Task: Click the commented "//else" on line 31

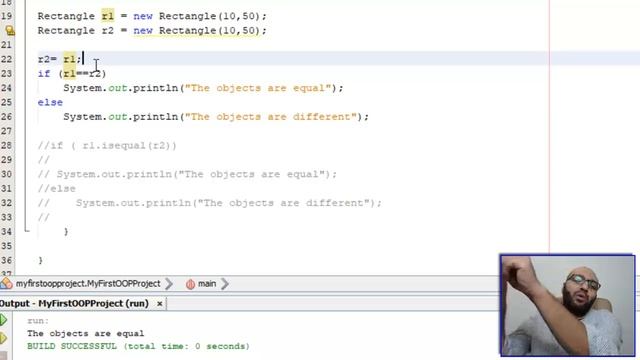Action: click(x=56, y=189)
